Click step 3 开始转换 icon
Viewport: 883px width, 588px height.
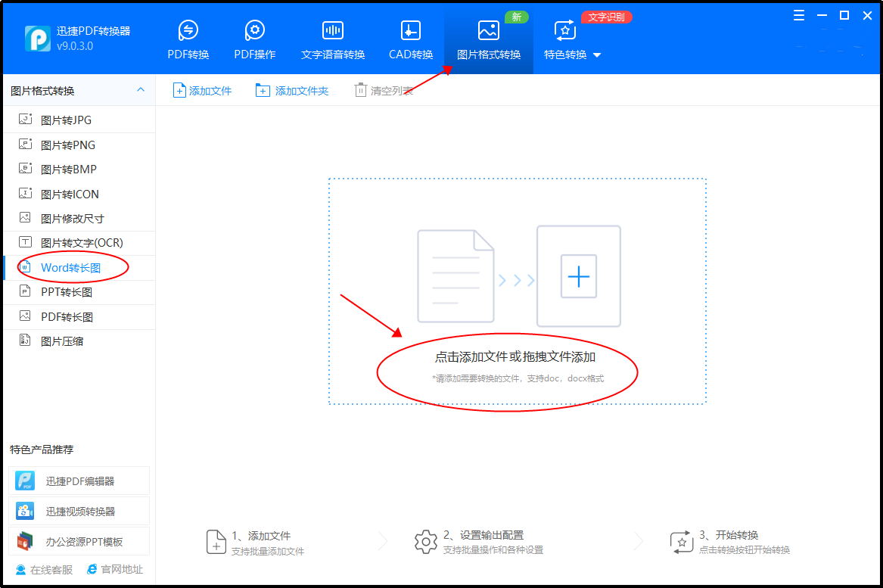(682, 542)
